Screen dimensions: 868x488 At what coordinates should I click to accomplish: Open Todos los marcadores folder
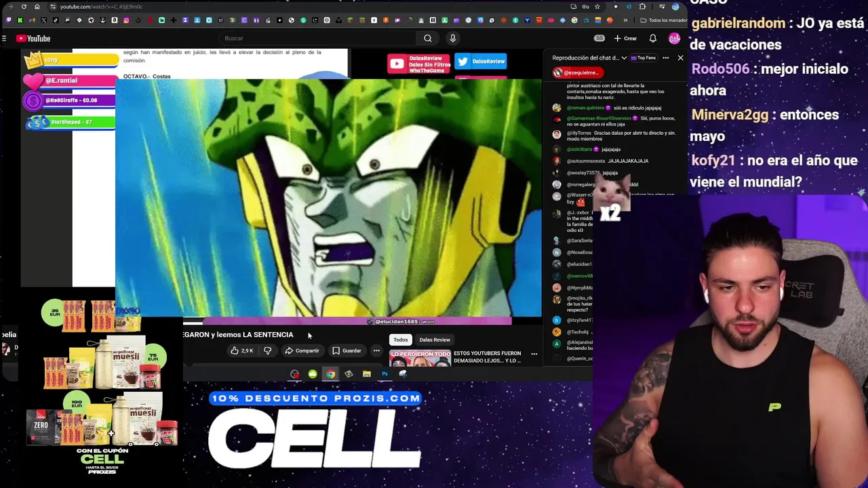point(664,20)
